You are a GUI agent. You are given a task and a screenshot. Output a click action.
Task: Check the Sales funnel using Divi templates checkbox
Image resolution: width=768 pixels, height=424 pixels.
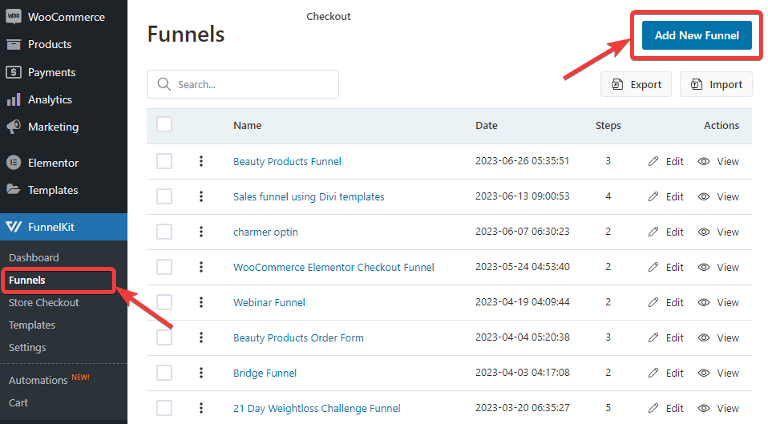164,196
